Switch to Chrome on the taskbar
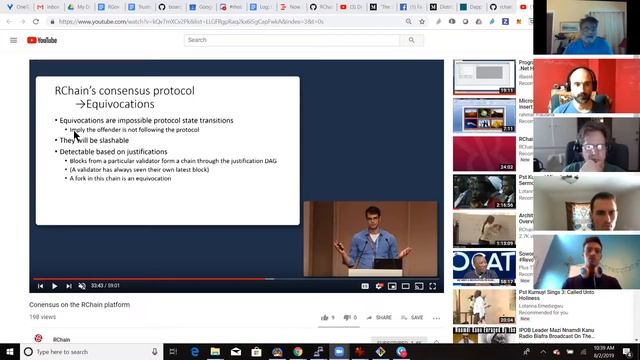 click(x=298, y=351)
